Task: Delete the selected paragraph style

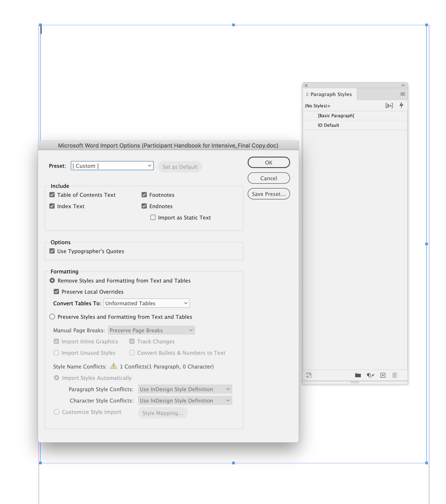Action: (394, 375)
